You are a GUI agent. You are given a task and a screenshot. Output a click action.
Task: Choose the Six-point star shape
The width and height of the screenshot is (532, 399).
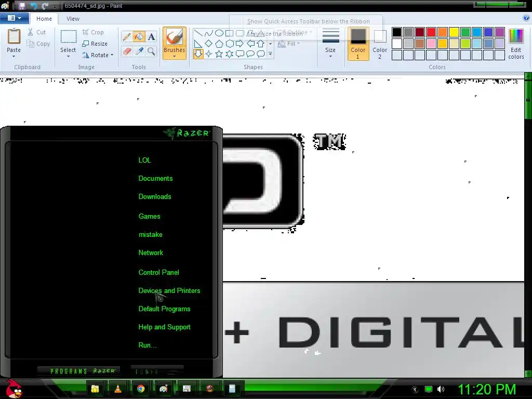click(x=230, y=54)
